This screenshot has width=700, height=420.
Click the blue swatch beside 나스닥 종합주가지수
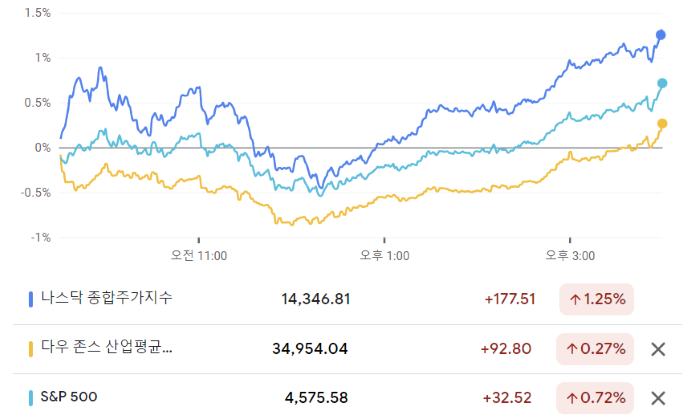[x=31, y=298]
